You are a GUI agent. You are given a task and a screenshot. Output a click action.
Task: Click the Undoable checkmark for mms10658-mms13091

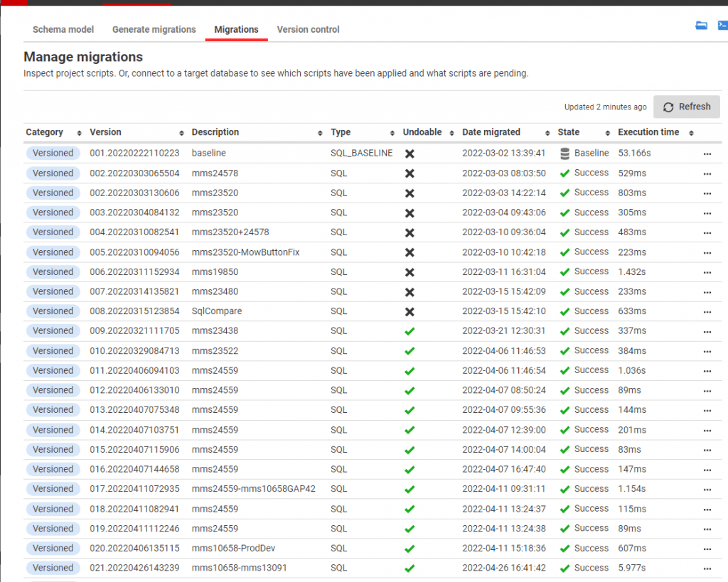tap(409, 568)
